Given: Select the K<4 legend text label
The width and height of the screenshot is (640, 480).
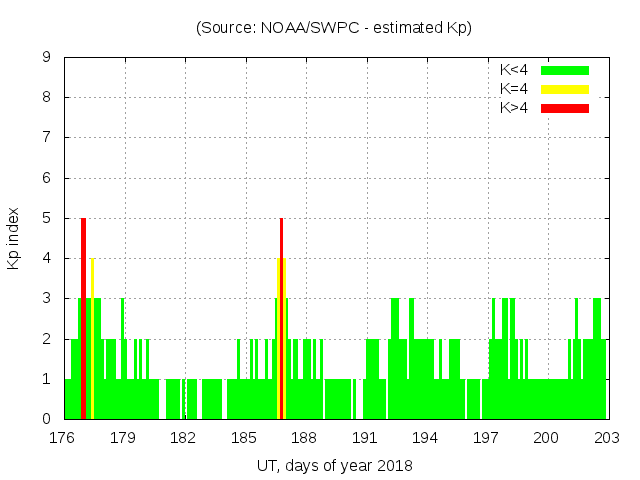Looking at the screenshot, I should [x=514, y=70].
